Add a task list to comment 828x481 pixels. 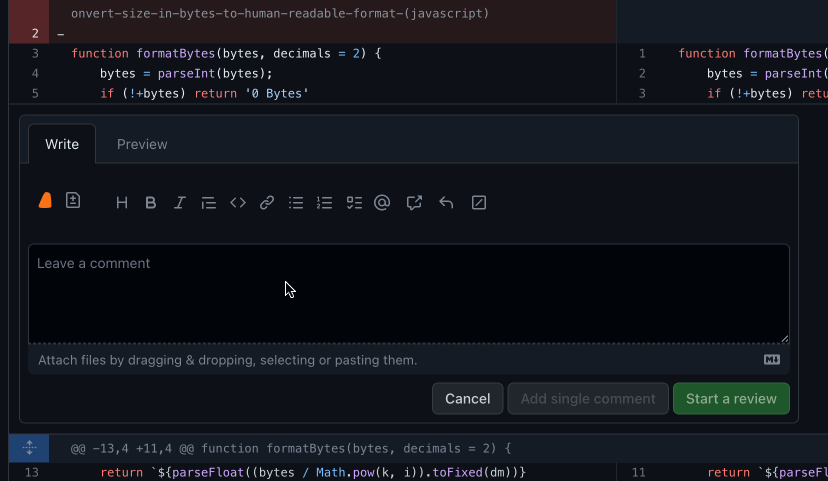pos(353,203)
